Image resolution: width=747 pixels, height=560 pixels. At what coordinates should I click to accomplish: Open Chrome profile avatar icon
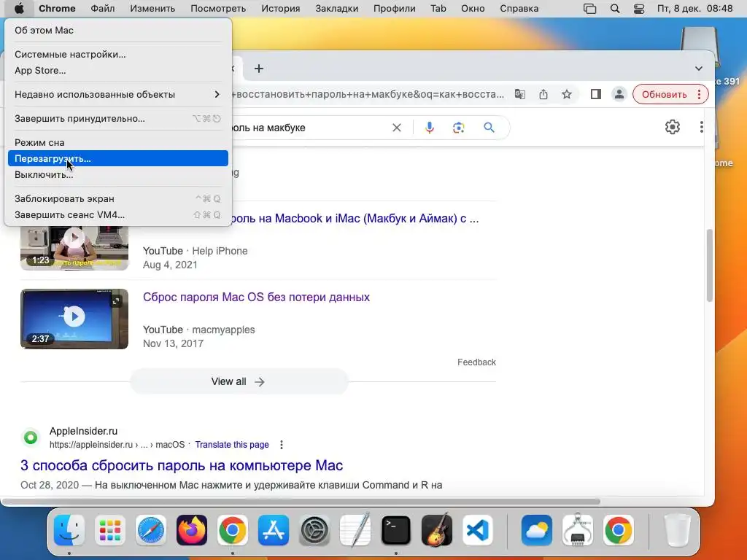pos(619,94)
